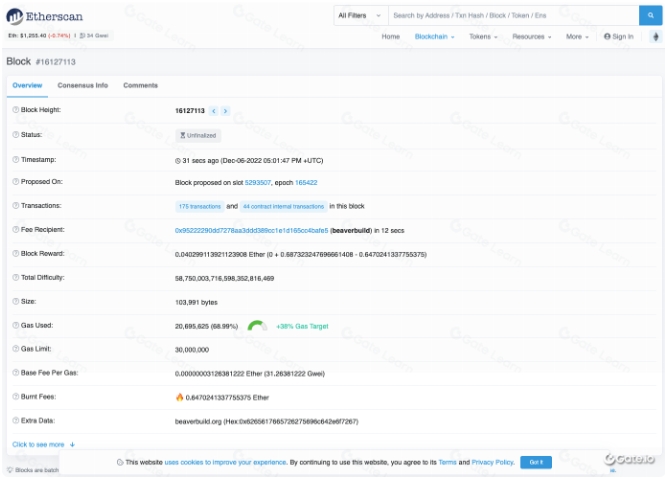Screen dimensions: 665x478
Task: Click help icon beside Block Height
Action: [x=16, y=110]
